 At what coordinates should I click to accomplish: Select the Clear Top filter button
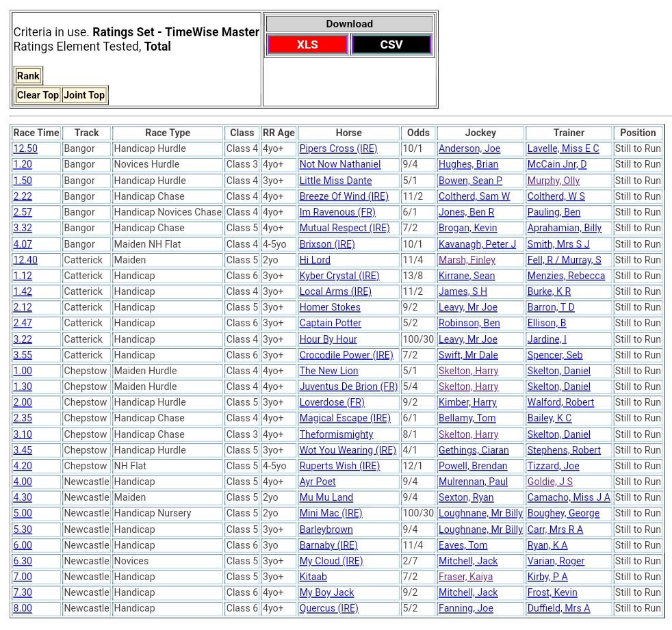(38, 95)
